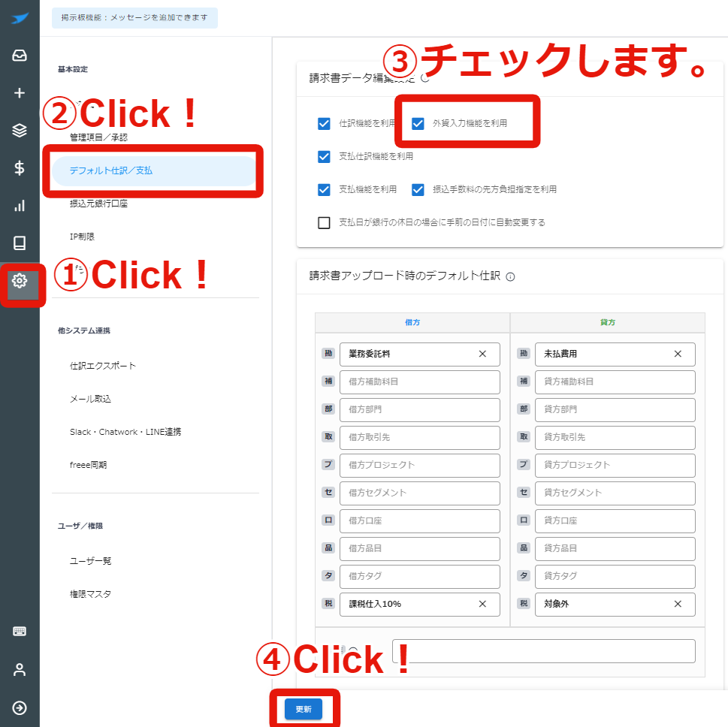Screen dimensions: 728x727
Task: Open the 貸方補助科目 combo box
Action: 615,382
